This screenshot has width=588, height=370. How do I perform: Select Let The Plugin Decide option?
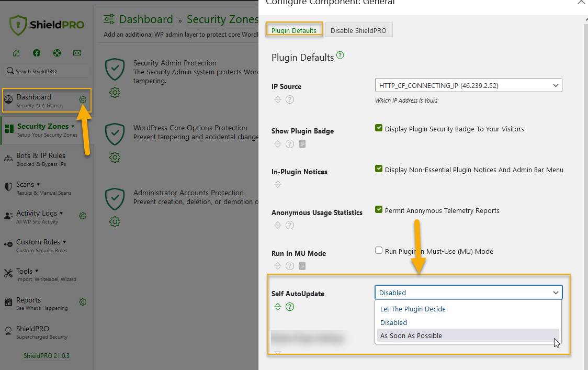468,309
